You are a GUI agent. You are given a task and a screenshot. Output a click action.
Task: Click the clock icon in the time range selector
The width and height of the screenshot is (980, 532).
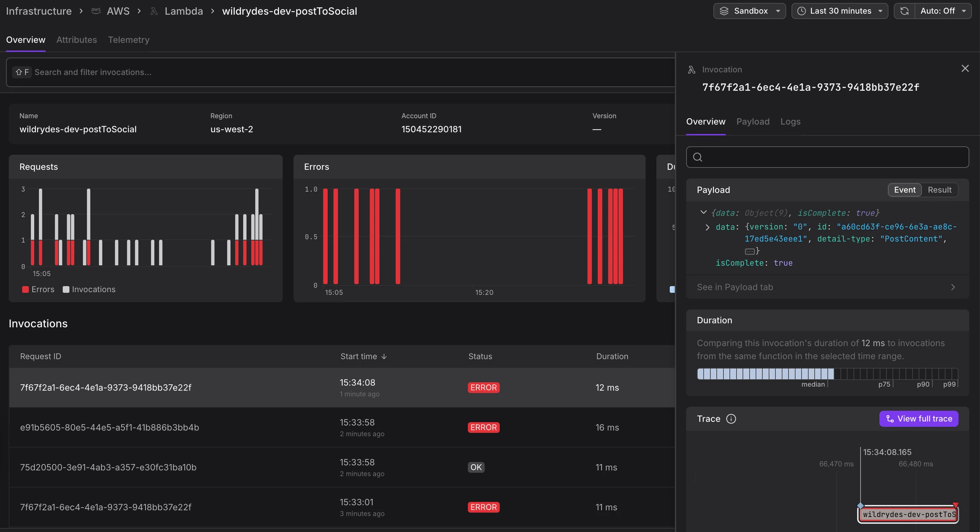[x=802, y=11]
